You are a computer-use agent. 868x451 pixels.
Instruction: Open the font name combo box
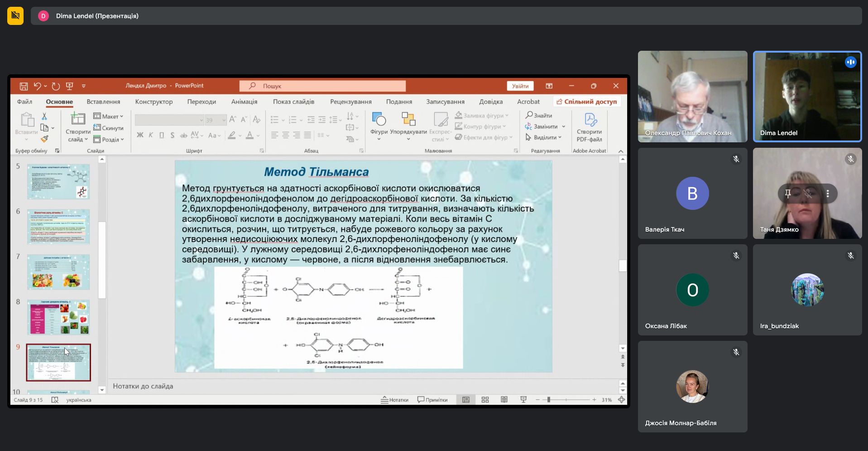(170, 120)
